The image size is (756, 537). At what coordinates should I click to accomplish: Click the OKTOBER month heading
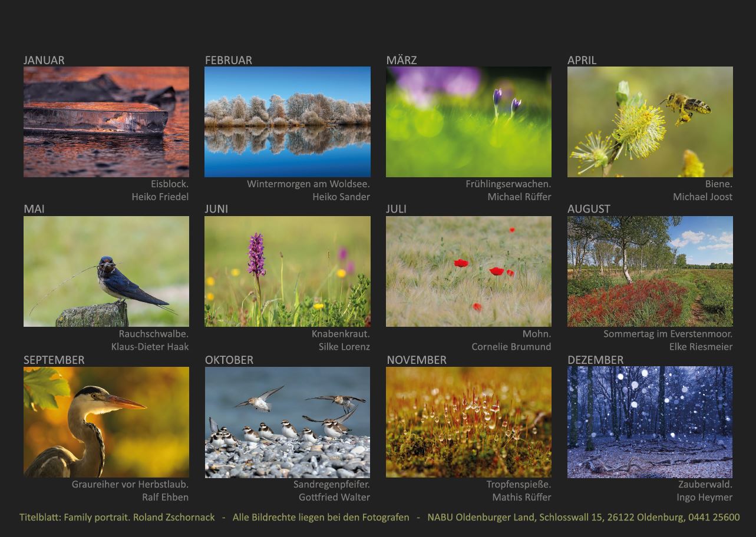pos(229,360)
